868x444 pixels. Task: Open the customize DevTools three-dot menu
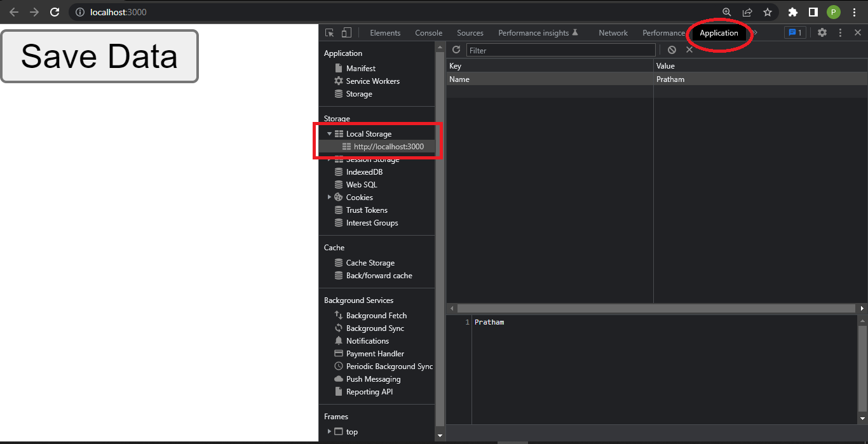(840, 32)
